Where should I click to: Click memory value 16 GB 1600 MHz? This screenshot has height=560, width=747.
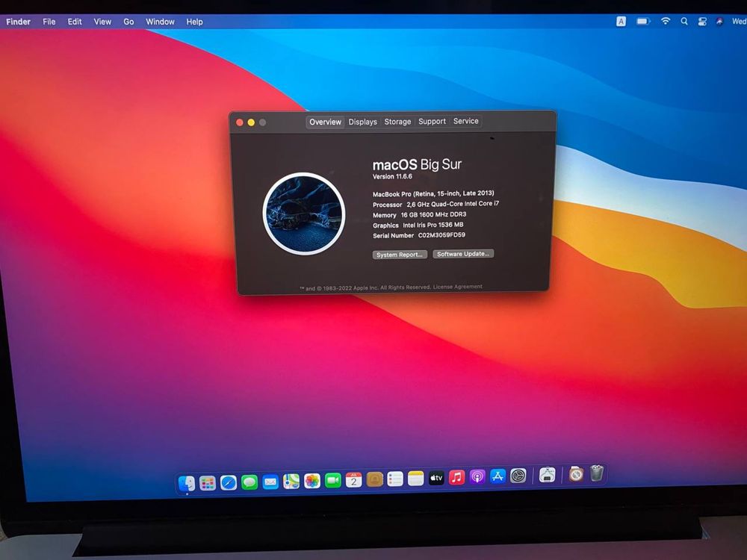pyautogui.click(x=433, y=215)
